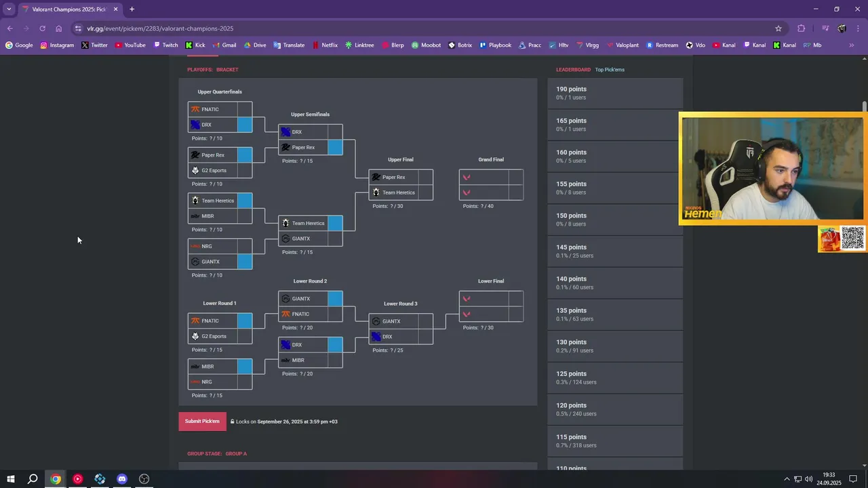Image resolution: width=868 pixels, height=488 pixels.
Task: Open the YouTube bookmark
Action: pos(130,45)
